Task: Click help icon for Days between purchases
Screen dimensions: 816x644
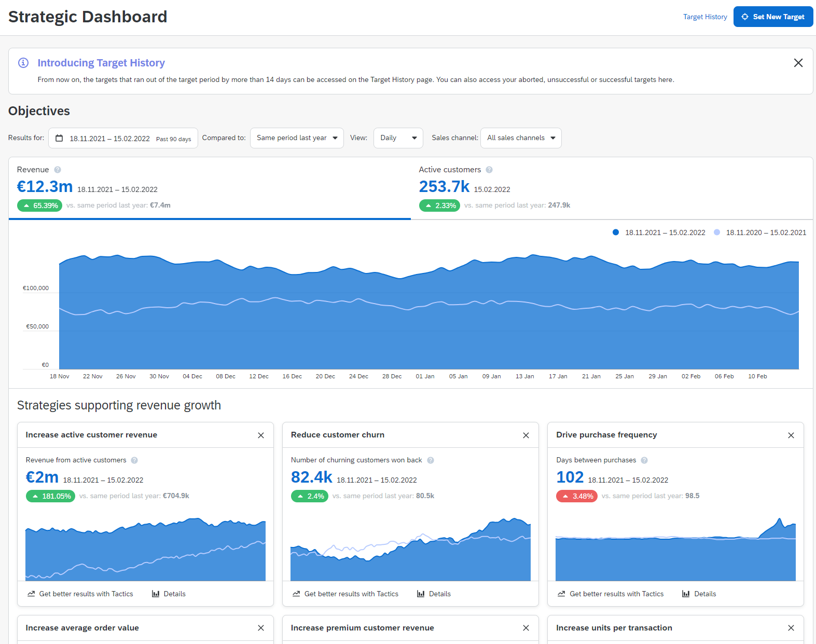Action: click(x=644, y=460)
